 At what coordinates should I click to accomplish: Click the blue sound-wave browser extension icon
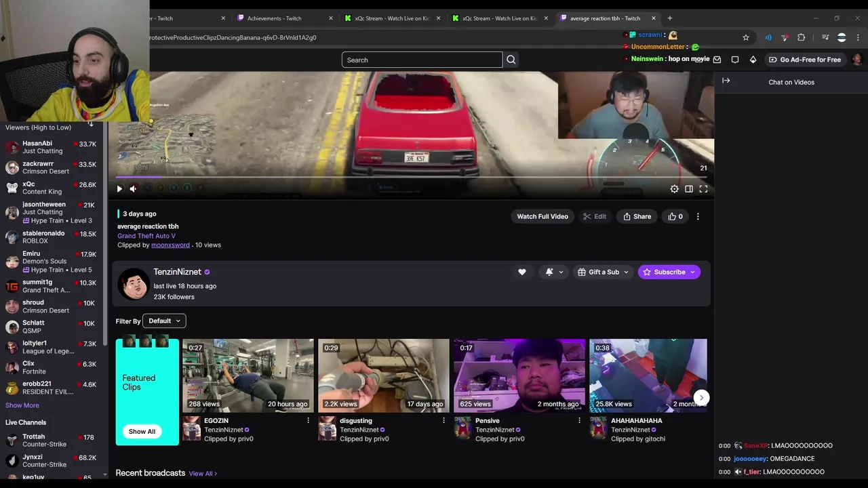click(768, 37)
